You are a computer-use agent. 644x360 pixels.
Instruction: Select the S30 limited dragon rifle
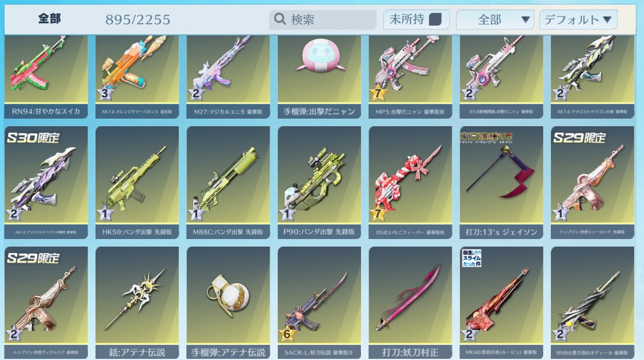(46, 183)
